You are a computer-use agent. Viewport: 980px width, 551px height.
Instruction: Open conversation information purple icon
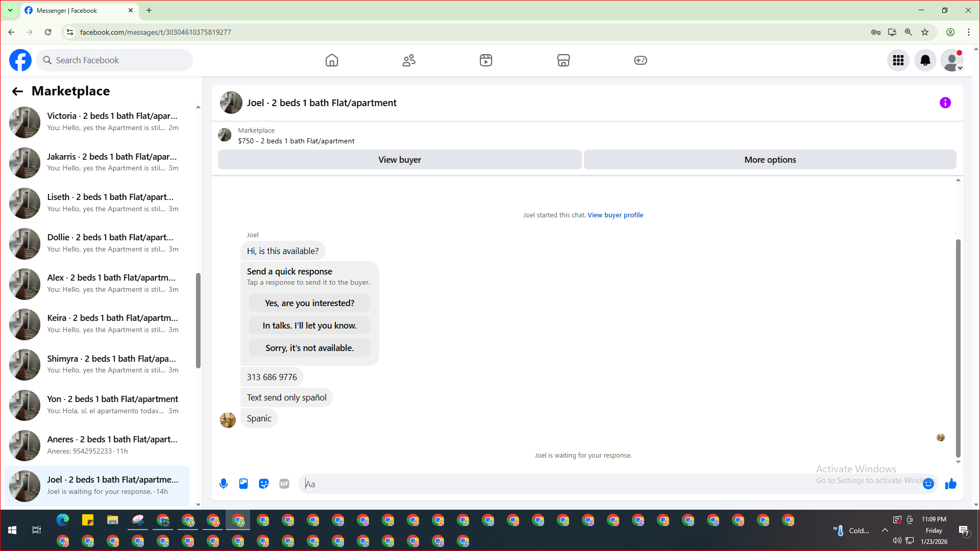945,103
